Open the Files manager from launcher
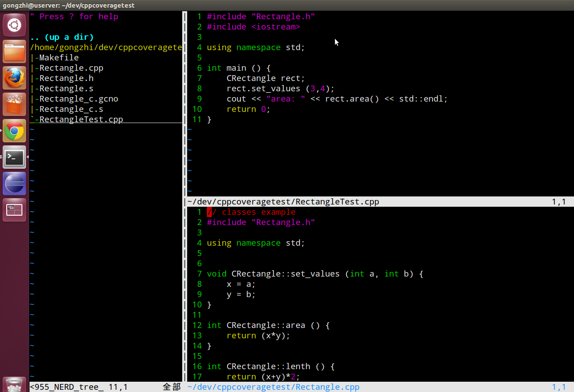574x392 pixels. tap(14, 52)
